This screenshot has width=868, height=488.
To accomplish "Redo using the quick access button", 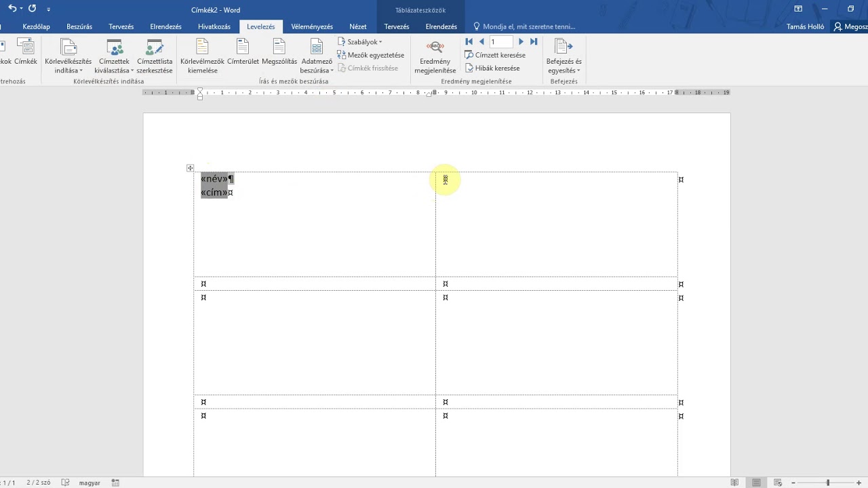I will pyautogui.click(x=32, y=9).
